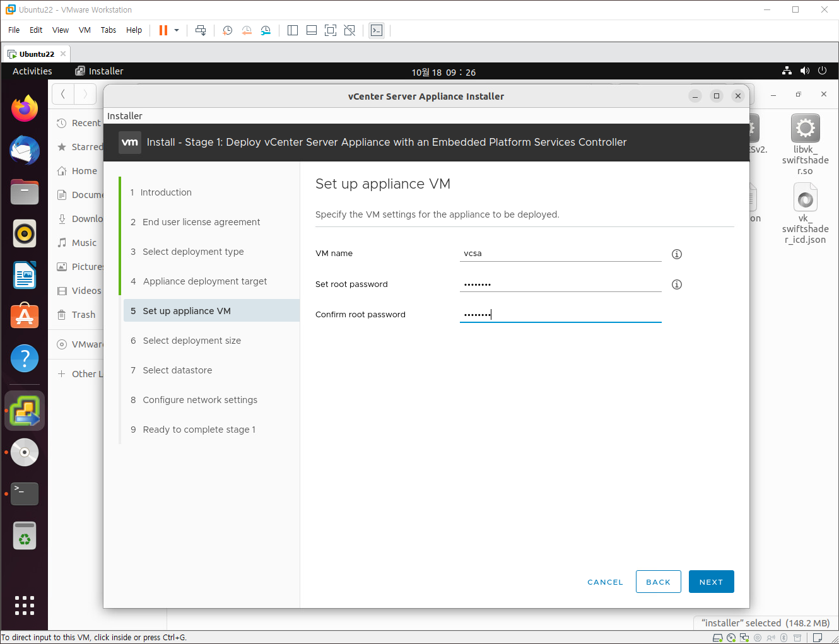Viewport: 839px width, 644px height.
Task: Open the View menu
Action: tap(61, 30)
